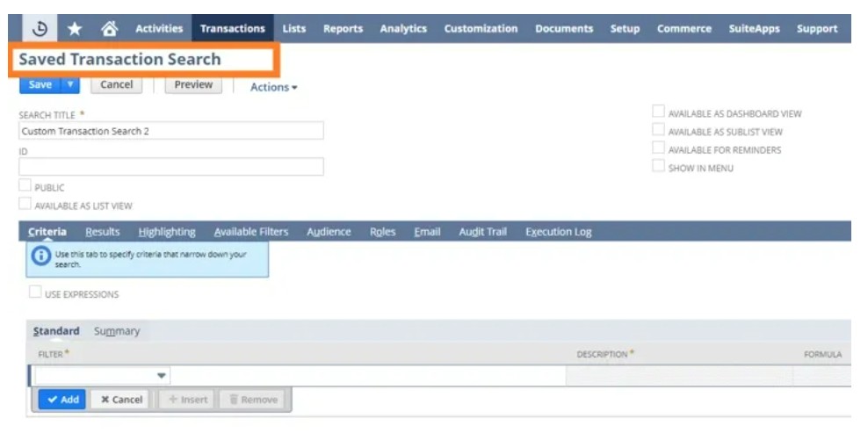This screenshot has width=868, height=433.
Task: Switch to the Execution Log tab
Action: 559,232
